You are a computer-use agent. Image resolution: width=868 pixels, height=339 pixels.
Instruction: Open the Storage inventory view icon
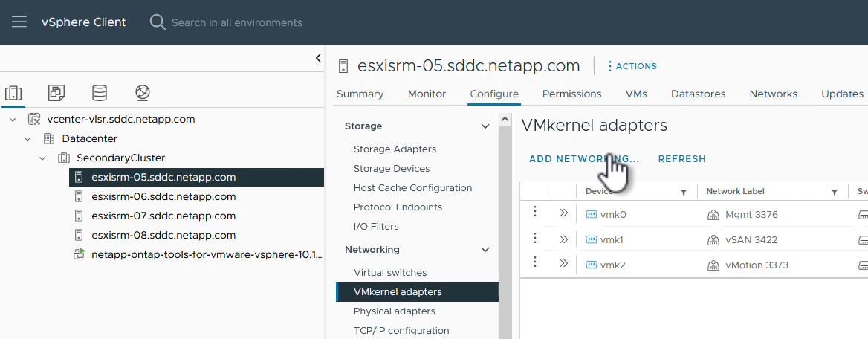[x=99, y=93]
